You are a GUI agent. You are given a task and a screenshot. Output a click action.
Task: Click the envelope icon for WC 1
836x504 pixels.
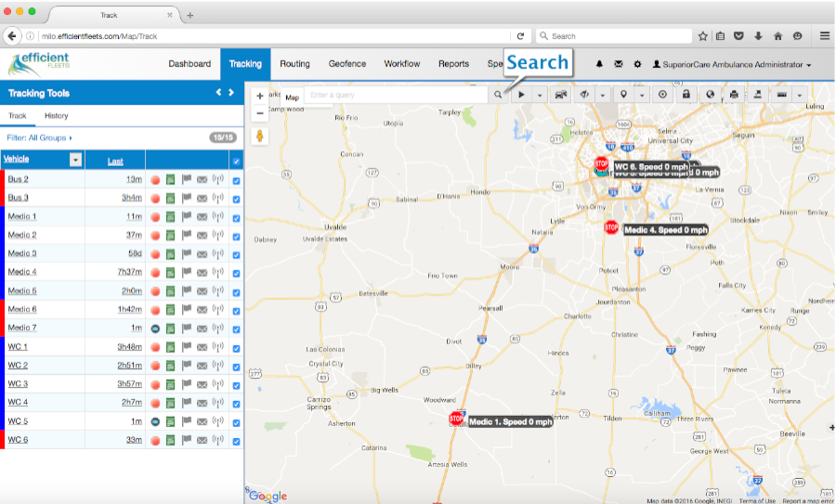[x=202, y=347]
